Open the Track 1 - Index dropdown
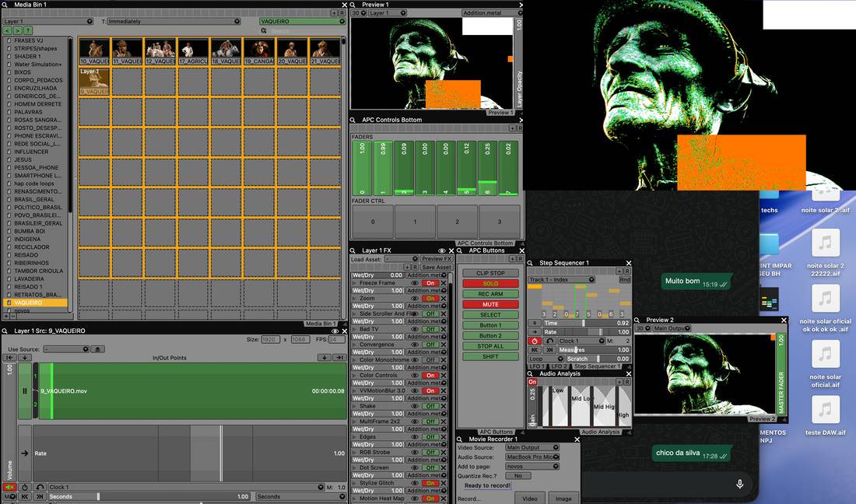This screenshot has height=504, width=856. [561, 279]
